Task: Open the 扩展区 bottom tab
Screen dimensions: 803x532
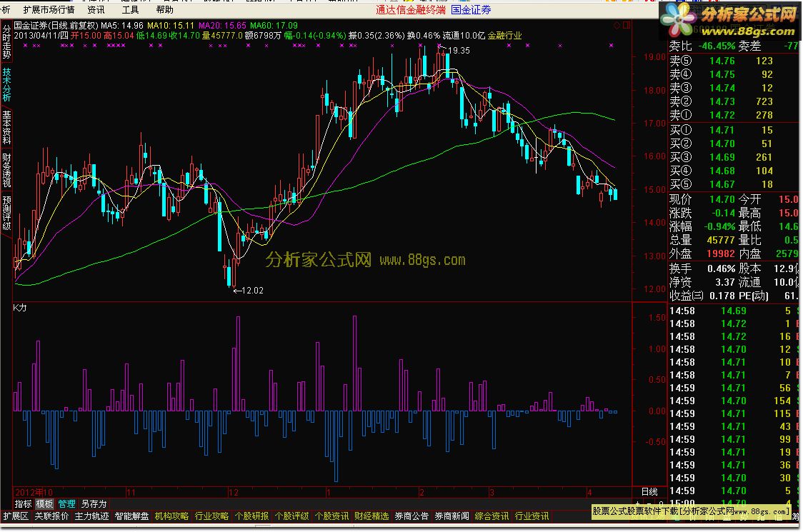Action: coord(16,516)
